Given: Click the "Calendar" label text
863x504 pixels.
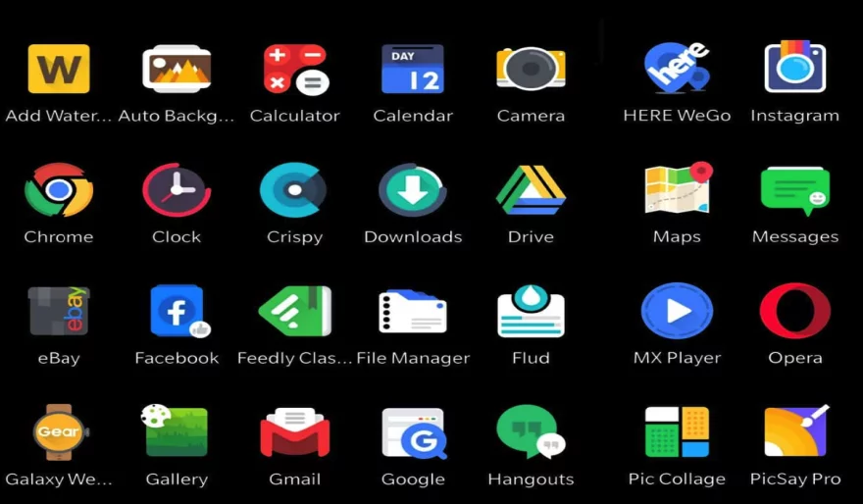Looking at the screenshot, I should tap(413, 116).
